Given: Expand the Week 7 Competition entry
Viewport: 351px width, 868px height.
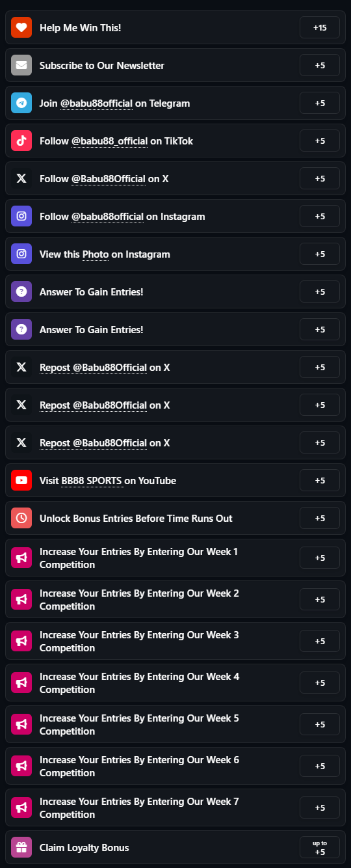Looking at the screenshot, I should tap(175, 807).
